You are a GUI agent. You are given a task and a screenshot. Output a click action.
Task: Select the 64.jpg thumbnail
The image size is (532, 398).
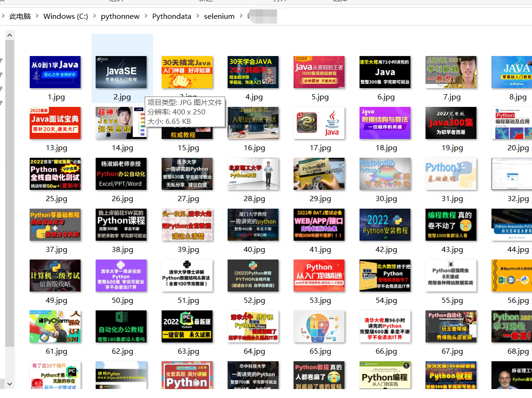[x=253, y=326]
